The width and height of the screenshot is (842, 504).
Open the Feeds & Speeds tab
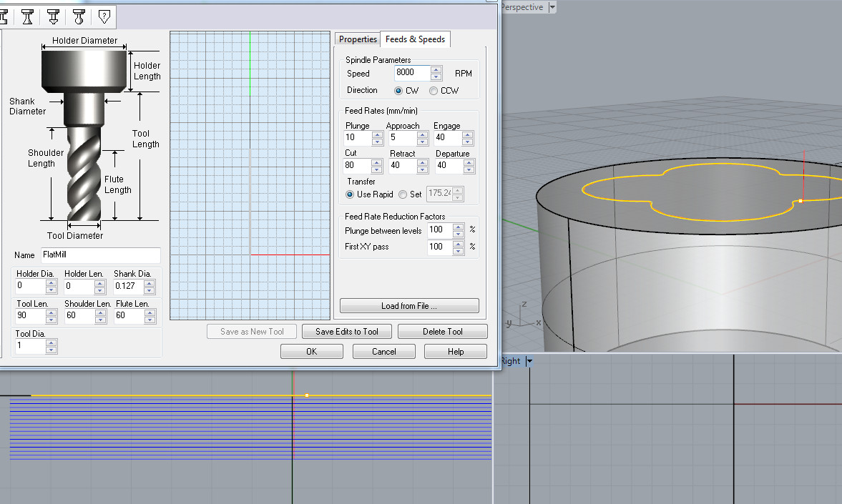click(415, 39)
